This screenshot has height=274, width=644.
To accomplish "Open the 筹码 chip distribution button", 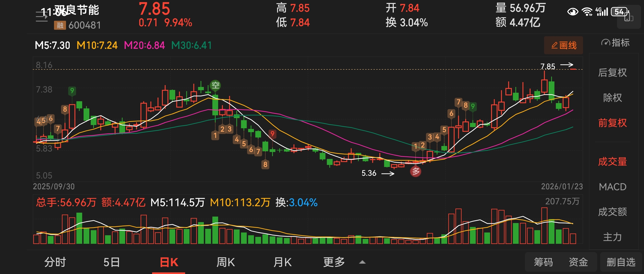I will (543, 262).
